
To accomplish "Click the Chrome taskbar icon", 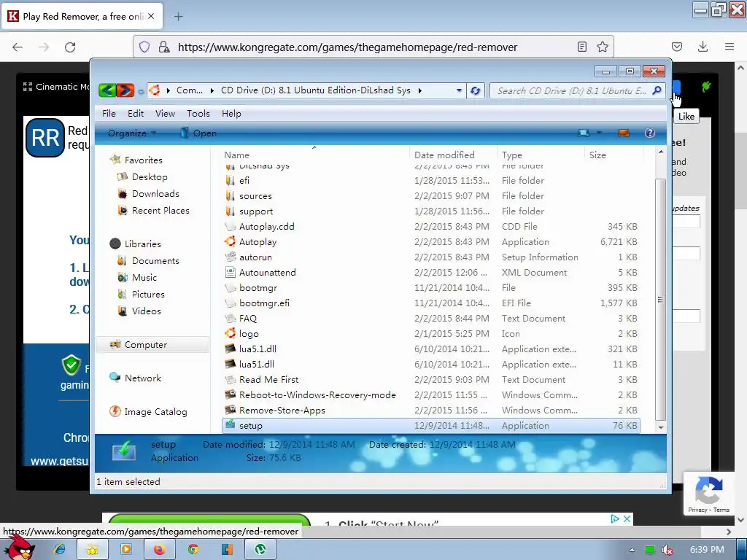I will point(193,550).
